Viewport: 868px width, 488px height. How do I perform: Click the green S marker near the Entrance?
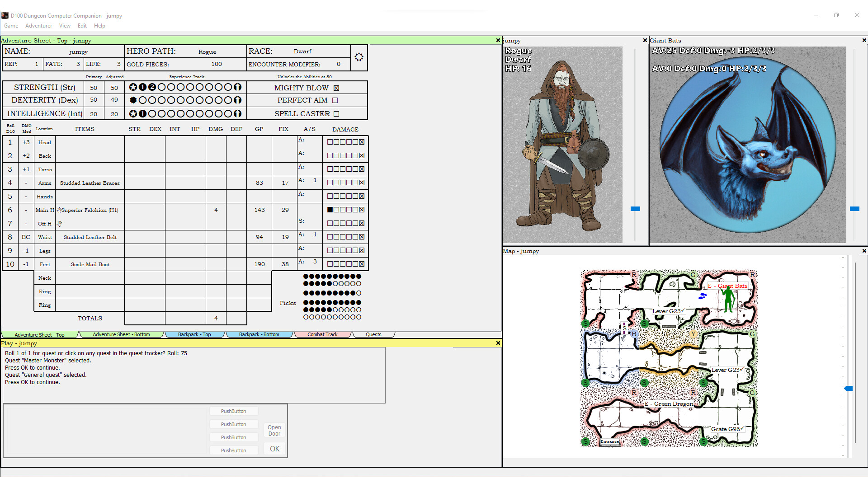tap(586, 441)
